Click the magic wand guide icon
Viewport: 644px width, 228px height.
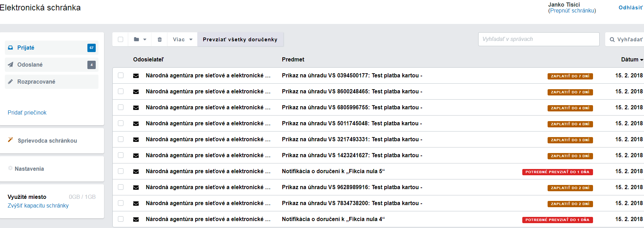[x=10, y=140]
